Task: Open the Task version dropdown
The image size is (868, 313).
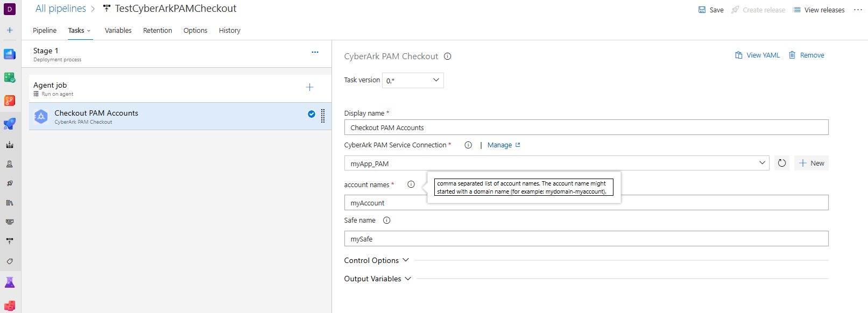Action: click(413, 80)
